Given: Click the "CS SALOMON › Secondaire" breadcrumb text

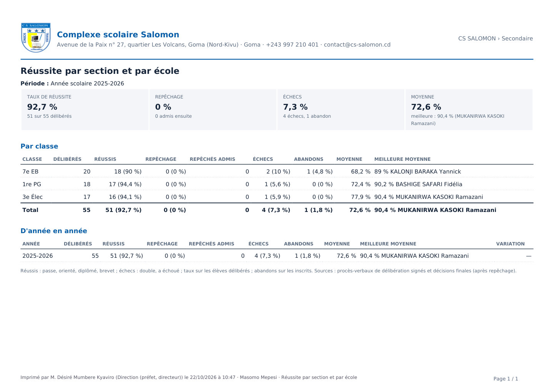Looking at the screenshot, I should click(496, 38).
